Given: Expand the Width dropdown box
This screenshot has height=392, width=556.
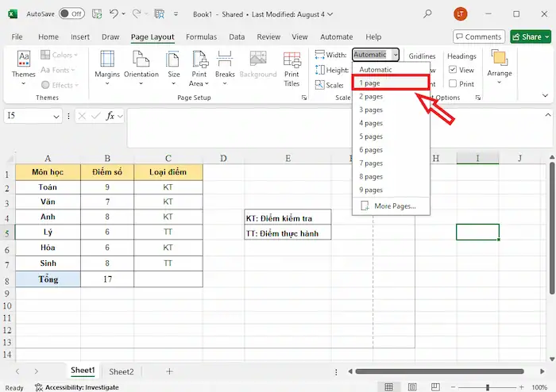Looking at the screenshot, I should 395,55.
